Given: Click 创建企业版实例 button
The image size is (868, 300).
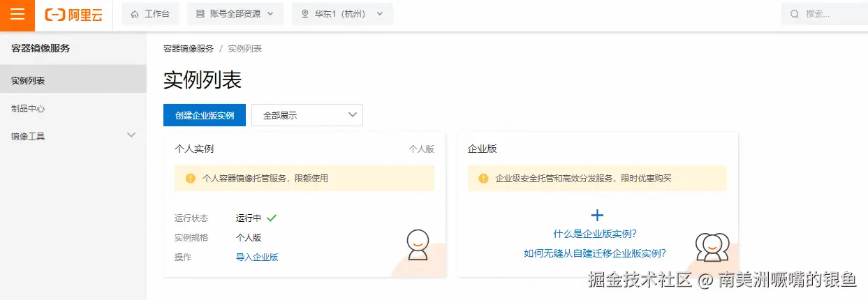Looking at the screenshot, I should coord(205,116).
